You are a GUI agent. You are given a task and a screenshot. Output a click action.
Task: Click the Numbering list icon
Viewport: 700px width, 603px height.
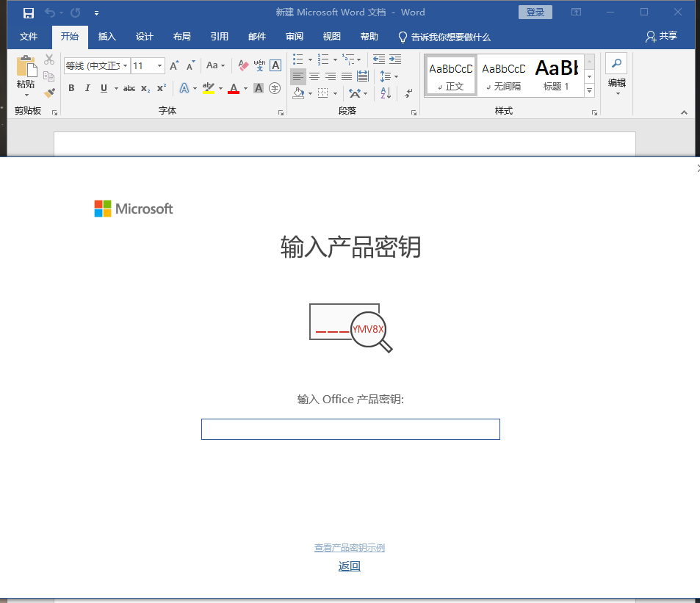pyautogui.click(x=322, y=59)
